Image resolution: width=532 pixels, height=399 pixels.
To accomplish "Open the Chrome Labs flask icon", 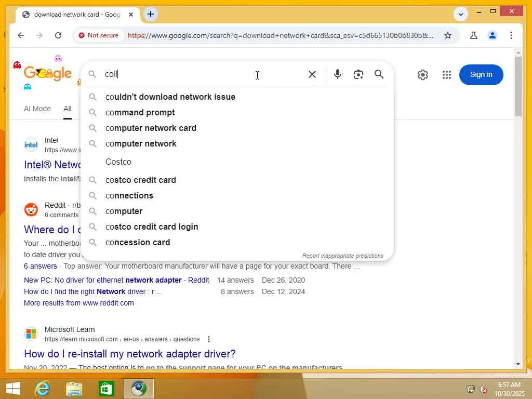I will [x=474, y=35].
